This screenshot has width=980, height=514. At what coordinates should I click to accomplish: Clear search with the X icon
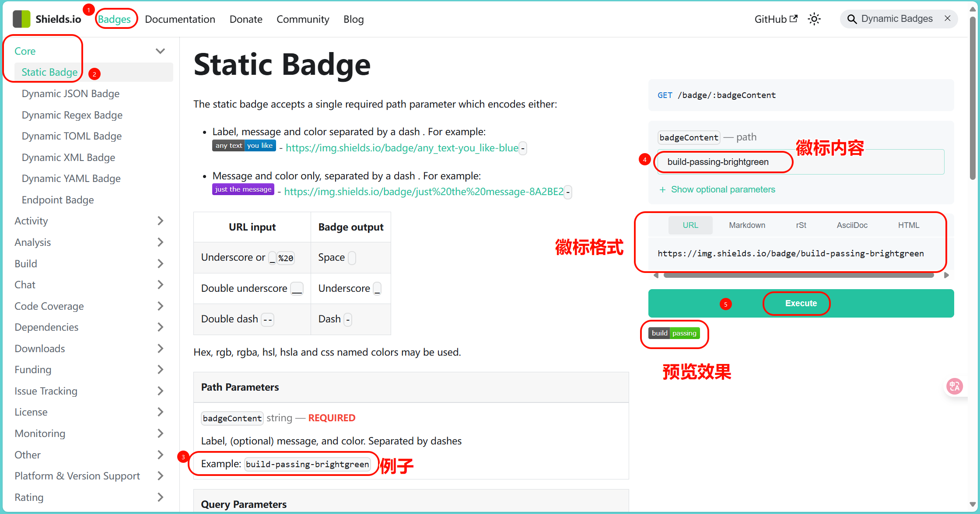[x=947, y=18]
